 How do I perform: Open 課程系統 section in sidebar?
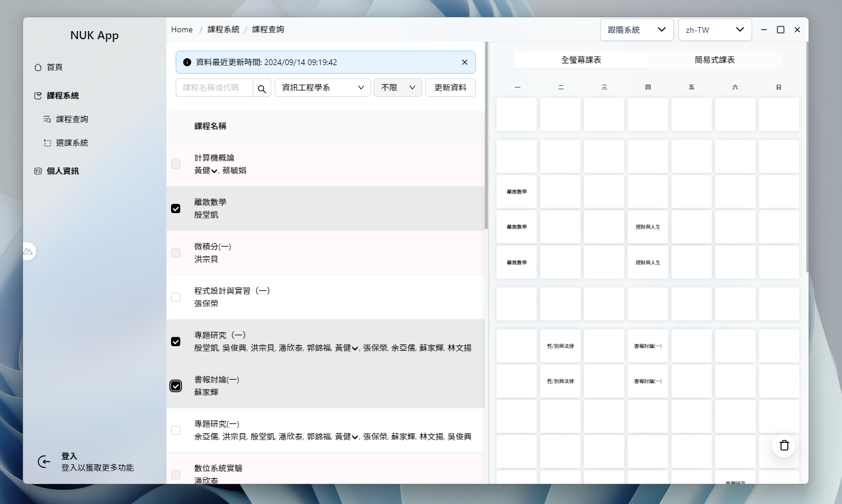56,96
